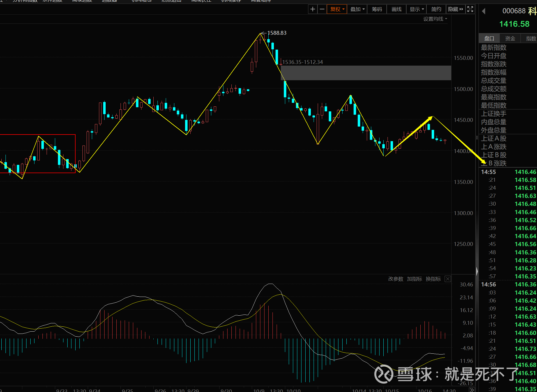537x392 pixels.
Task: Click the minus zoom-out chart icon
Action: click(x=322, y=9)
